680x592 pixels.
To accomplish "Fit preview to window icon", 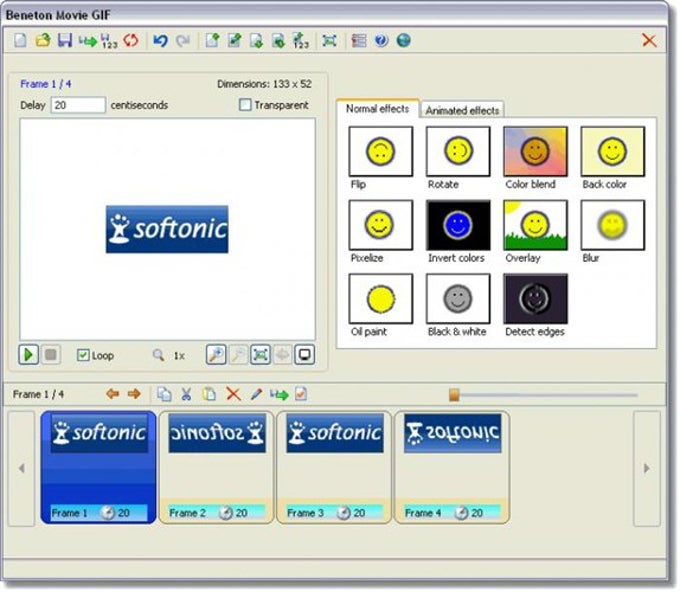I will pos(260,355).
